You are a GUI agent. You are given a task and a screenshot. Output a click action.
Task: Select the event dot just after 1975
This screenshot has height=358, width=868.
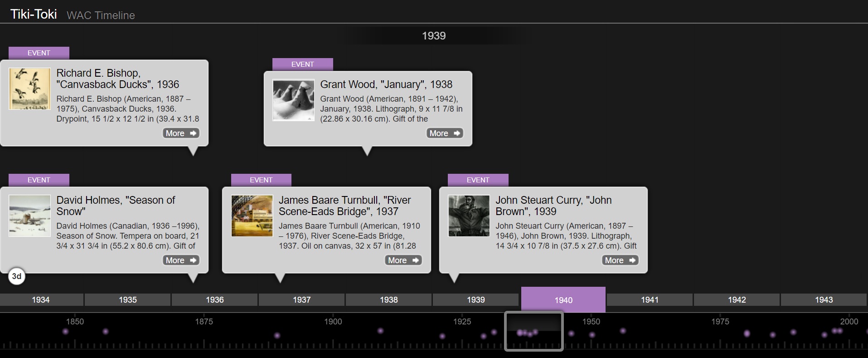click(x=747, y=333)
